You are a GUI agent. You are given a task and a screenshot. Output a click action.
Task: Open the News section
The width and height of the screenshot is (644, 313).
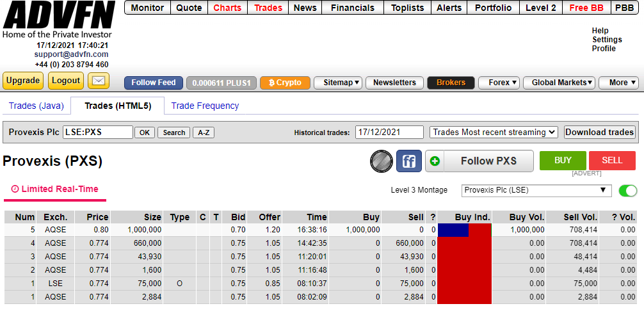[x=305, y=8]
